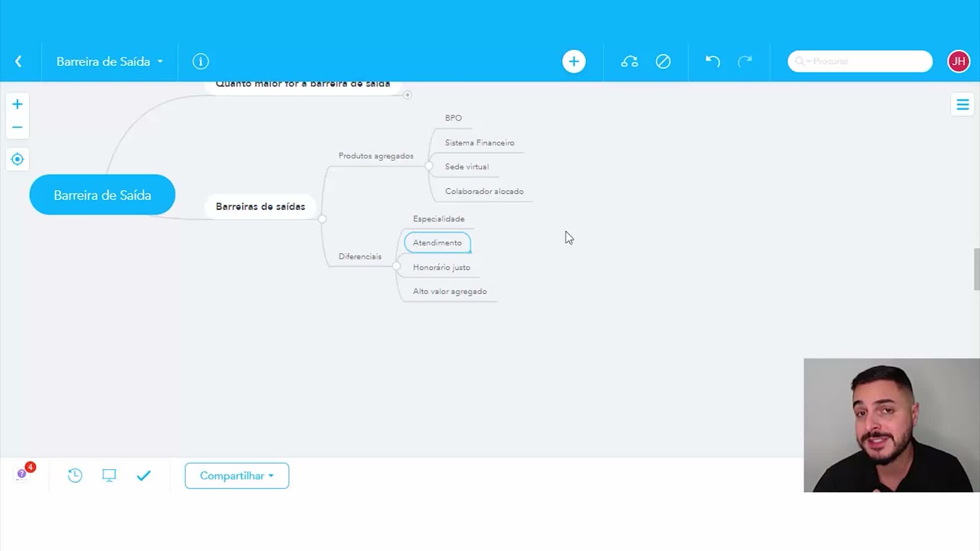Redo the last undone action
Image resolution: width=980 pixels, height=551 pixels.
pos(745,61)
